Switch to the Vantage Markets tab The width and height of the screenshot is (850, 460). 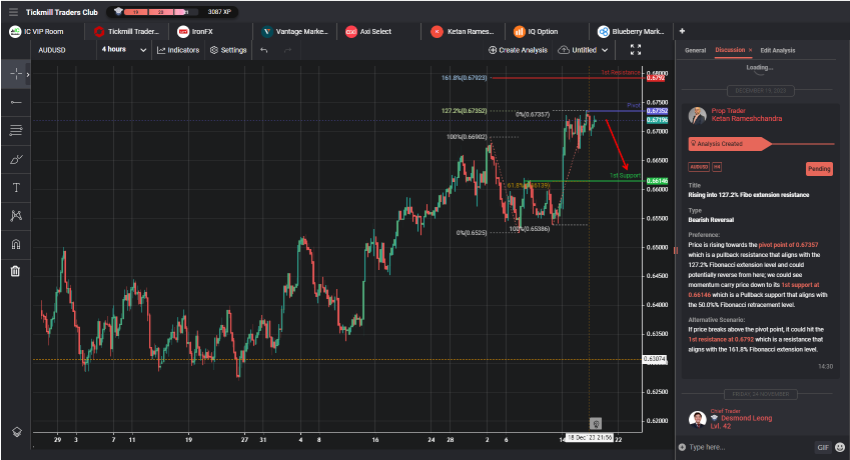click(x=294, y=31)
